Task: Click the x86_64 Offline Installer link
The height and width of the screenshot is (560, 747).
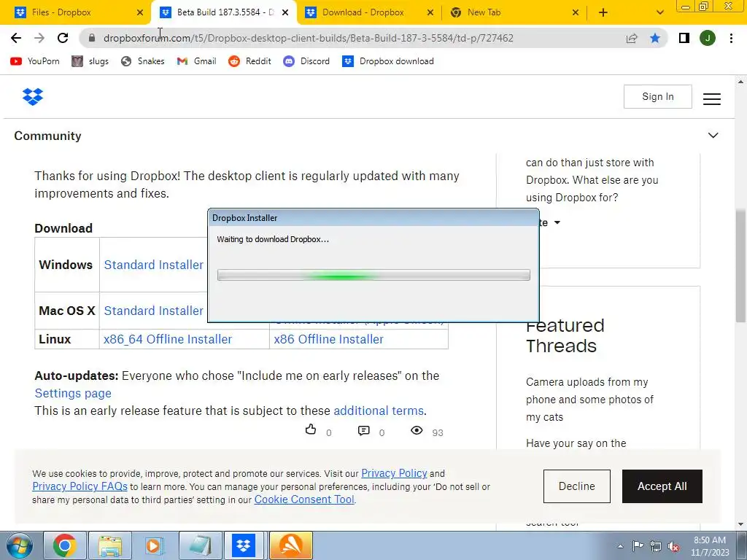Action: click(168, 339)
